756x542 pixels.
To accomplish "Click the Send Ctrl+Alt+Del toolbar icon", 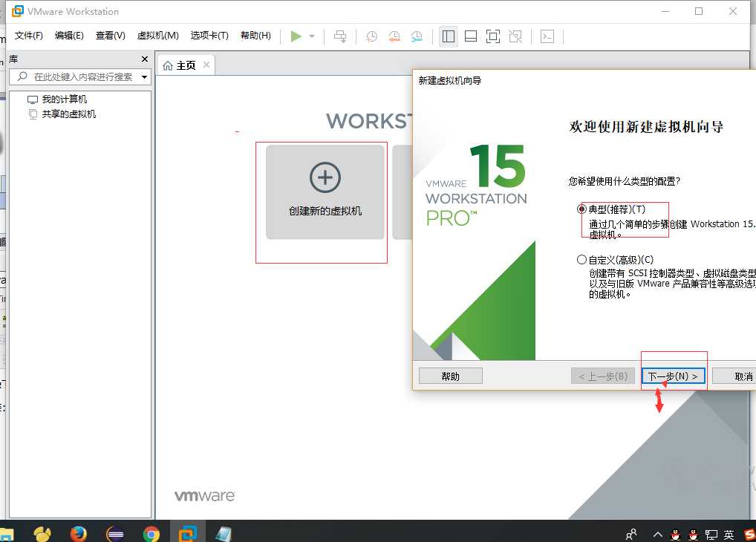I will click(340, 36).
